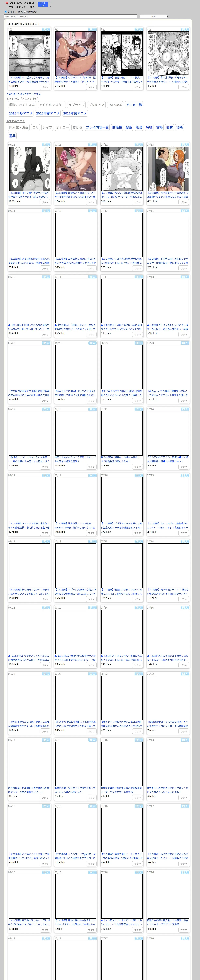Click the 82click count text

click(x=151, y=466)
